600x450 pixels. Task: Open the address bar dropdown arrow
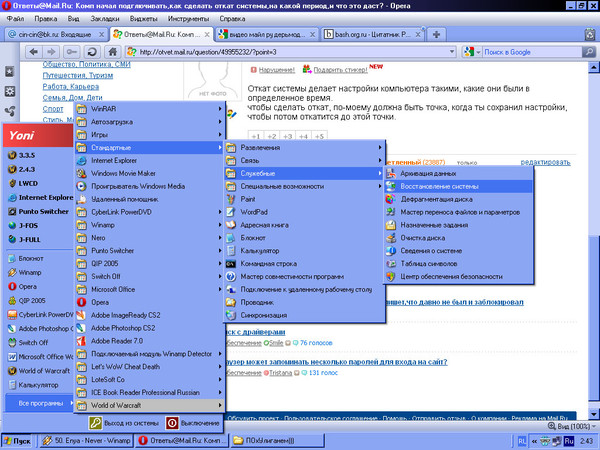coord(452,52)
